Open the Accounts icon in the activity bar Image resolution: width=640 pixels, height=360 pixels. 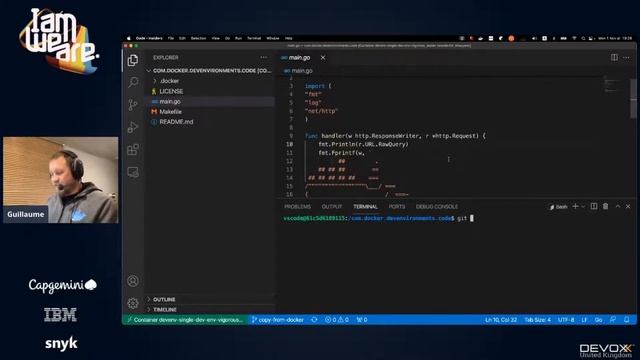133,281
